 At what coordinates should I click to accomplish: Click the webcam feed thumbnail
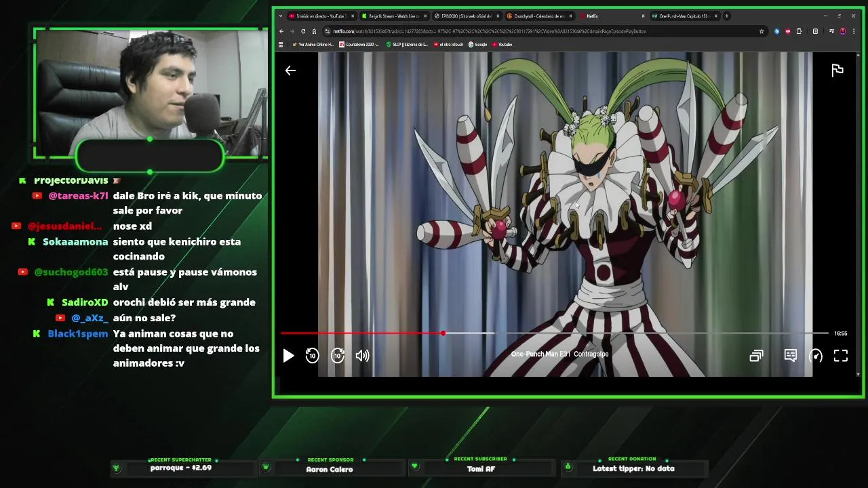click(x=151, y=93)
